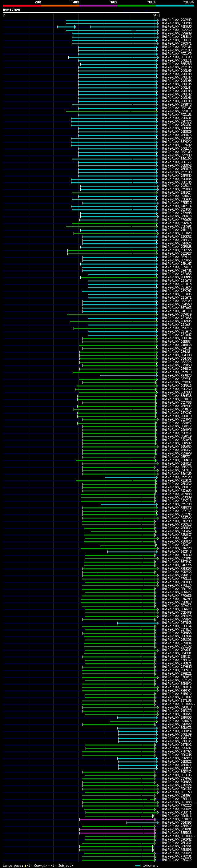This screenshot has width=197, height=868.
Task: Select the UniRef100_A5Z1V8 hit label
Action: (177, 477)
